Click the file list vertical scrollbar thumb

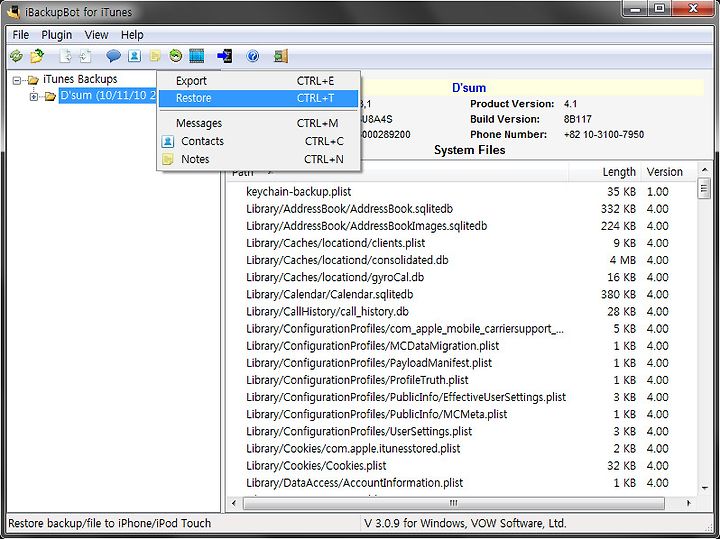pos(704,189)
